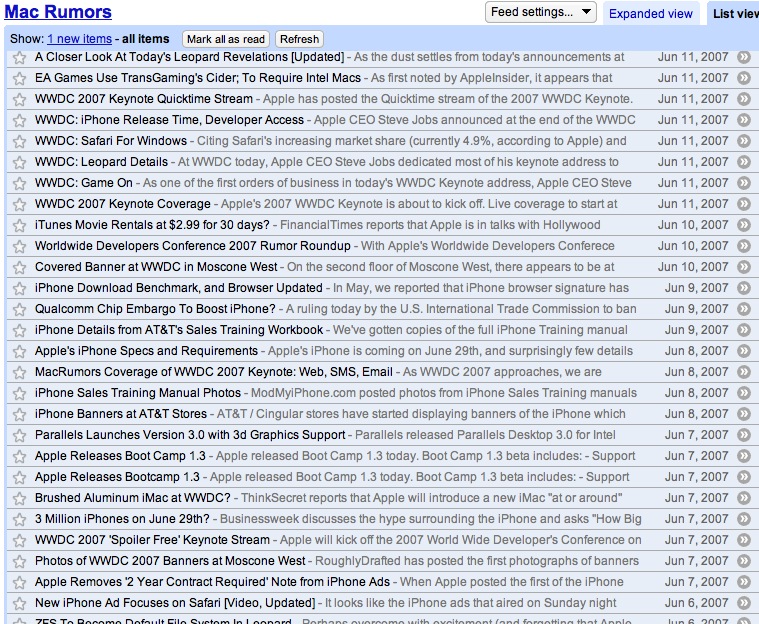Screen dimensions: 759x624
Task: Open original arrow for 'Apple Releases Bootcamp 1.3'
Action: pos(744,477)
